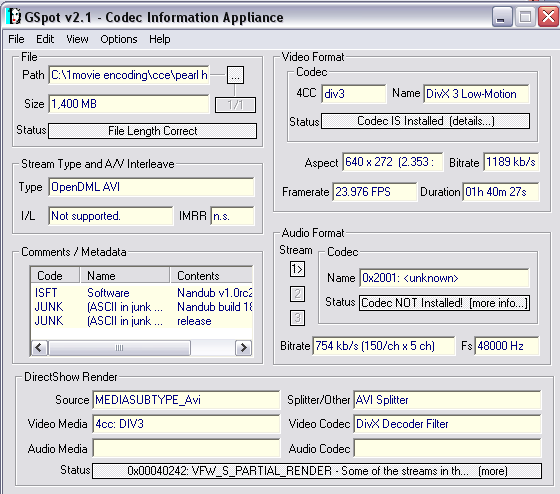Image resolution: width=560 pixels, height=494 pixels.
Task: Click the Source field MEDIASUBTYPE_Avi
Action: [x=186, y=400]
